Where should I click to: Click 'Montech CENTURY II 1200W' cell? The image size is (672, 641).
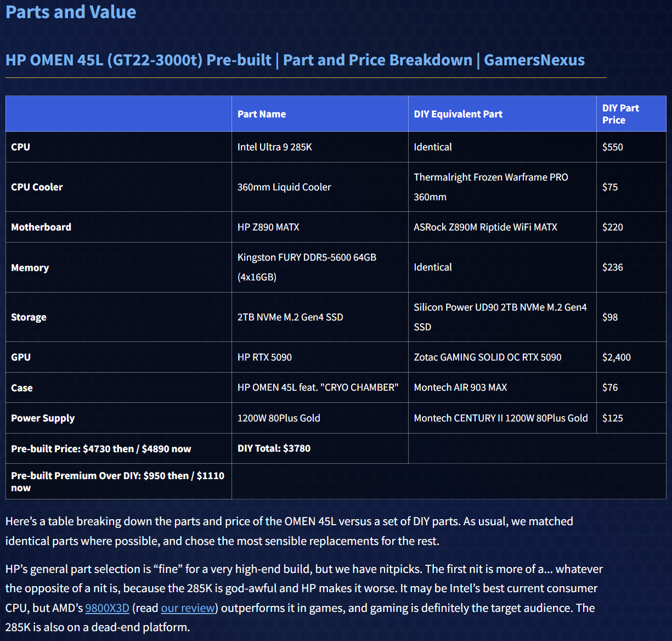pos(502,418)
